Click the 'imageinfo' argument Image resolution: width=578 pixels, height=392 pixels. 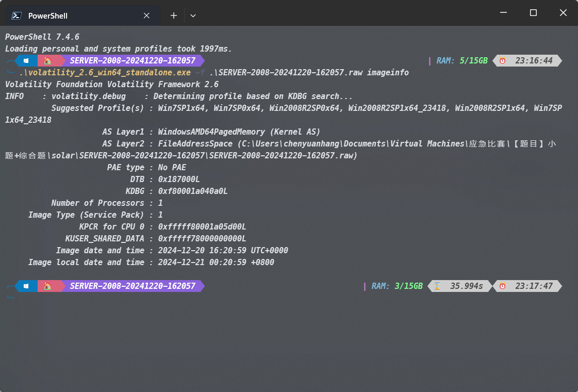(388, 72)
